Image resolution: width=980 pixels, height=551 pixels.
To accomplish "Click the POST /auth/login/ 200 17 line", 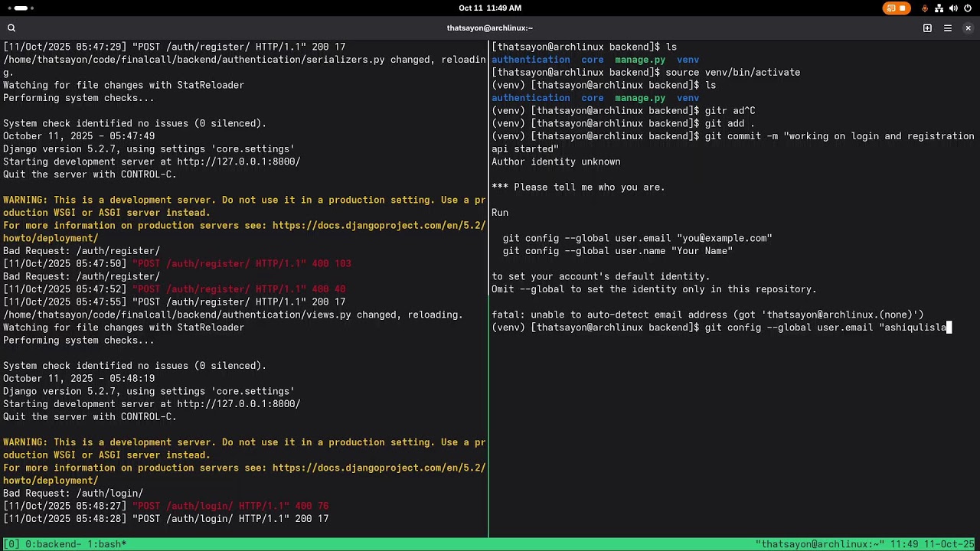I will tap(166, 519).
